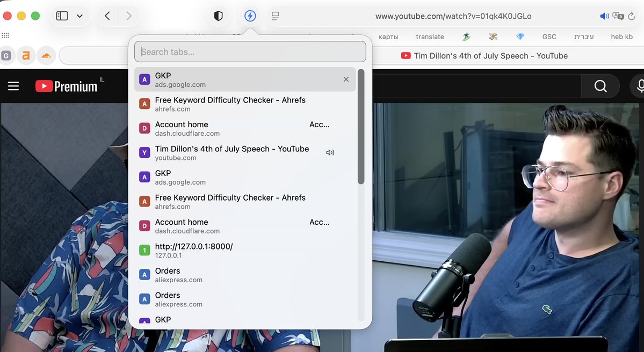Open the translate bookmark
644x352 pixels.
(x=430, y=36)
